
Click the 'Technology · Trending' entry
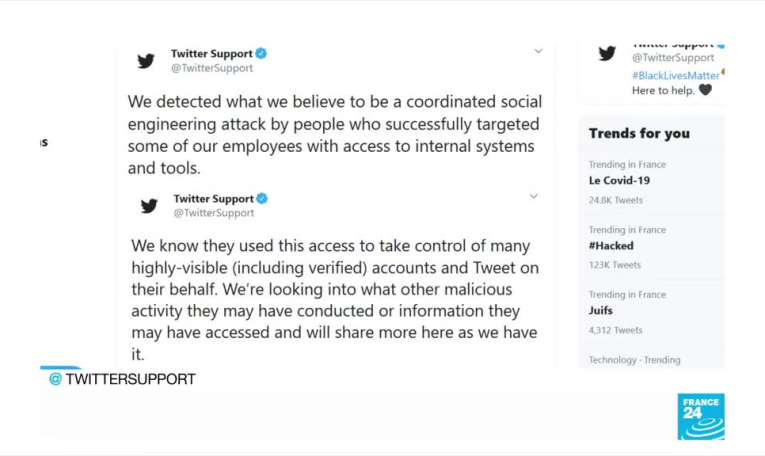[x=634, y=360]
